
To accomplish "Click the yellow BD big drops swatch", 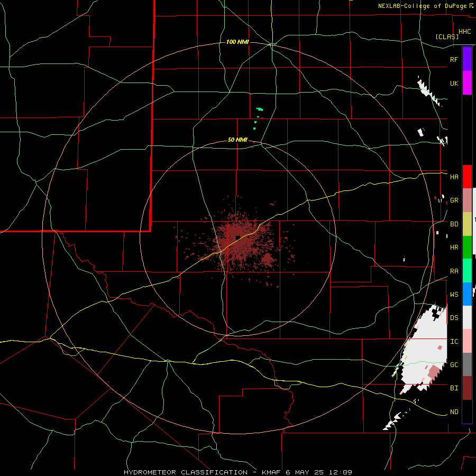I will click(x=467, y=224).
